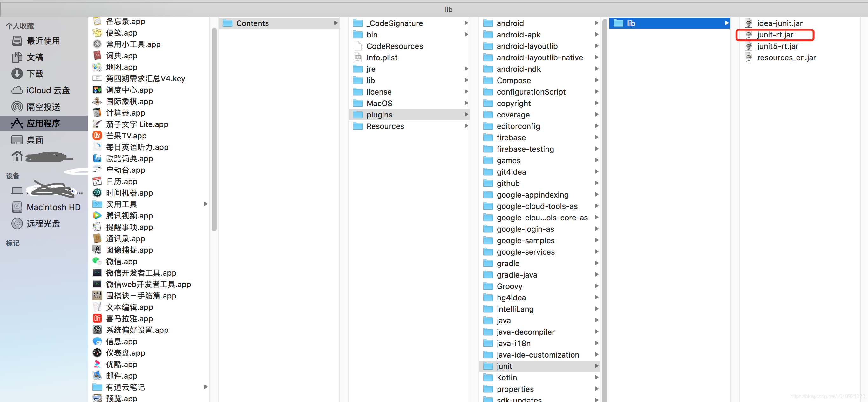Image resolution: width=868 pixels, height=402 pixels.
Task: Select the junit-rt.jar file icon
Action: 748,35
